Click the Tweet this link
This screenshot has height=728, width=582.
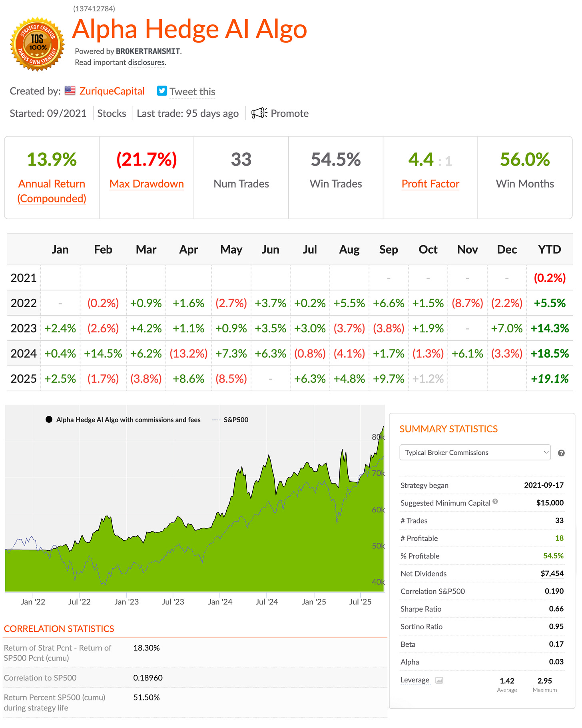pyautogui.click(x=192, y=92)
